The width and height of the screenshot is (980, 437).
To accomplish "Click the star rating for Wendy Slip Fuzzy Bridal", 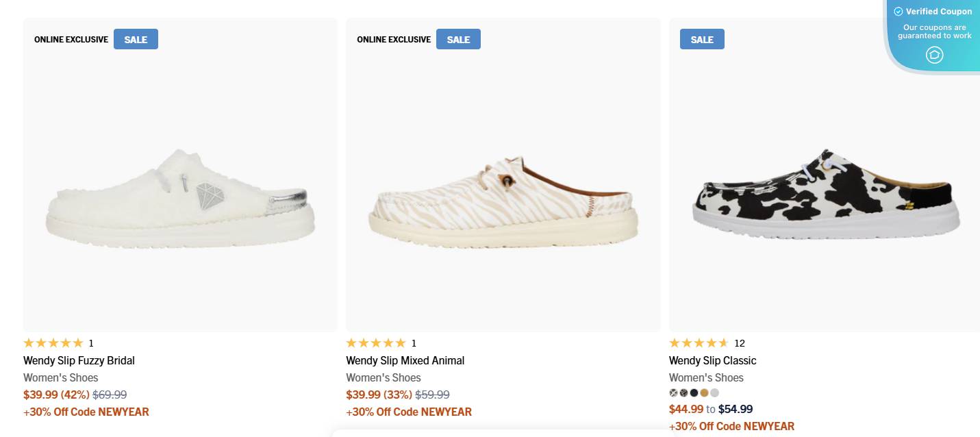I will 55,342.
